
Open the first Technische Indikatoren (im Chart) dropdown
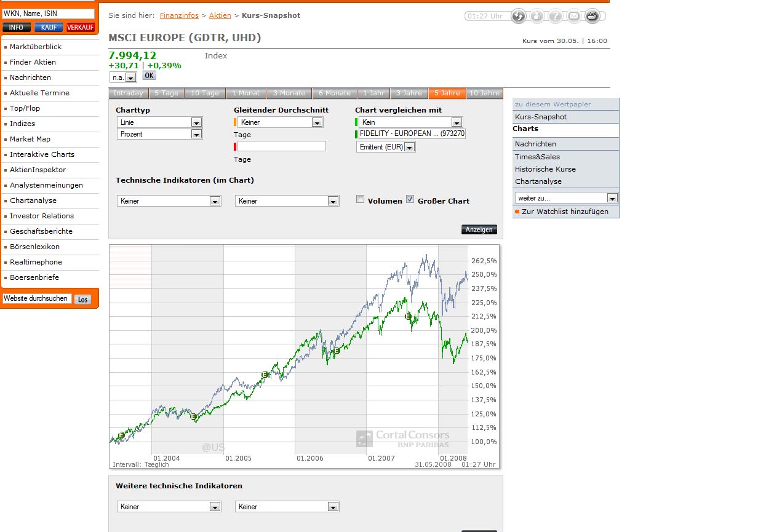click(x=169, y=201)
